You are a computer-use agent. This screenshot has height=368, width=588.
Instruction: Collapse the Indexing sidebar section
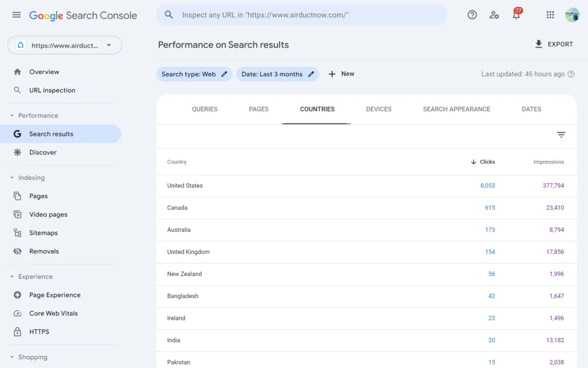(12, 178)
